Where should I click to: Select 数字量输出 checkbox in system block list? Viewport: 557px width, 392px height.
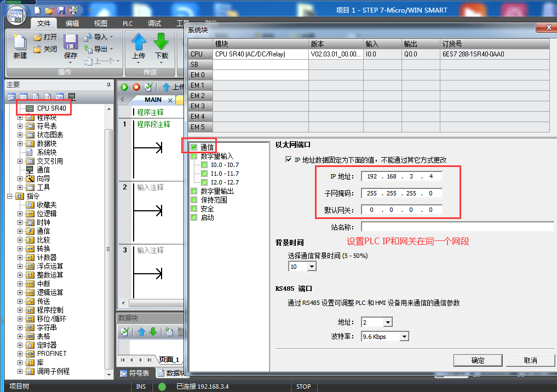(194, 191)
